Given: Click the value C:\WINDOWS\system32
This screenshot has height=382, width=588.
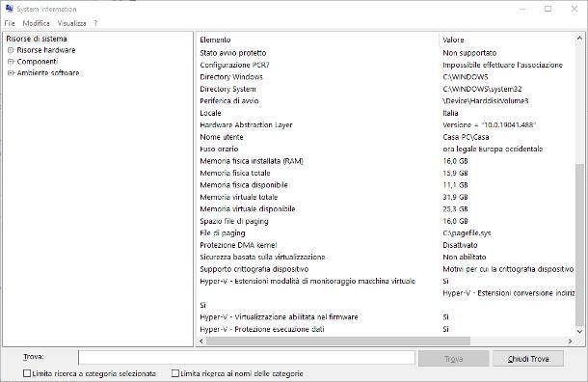Looking at the screenshot, I should [482, 89].
